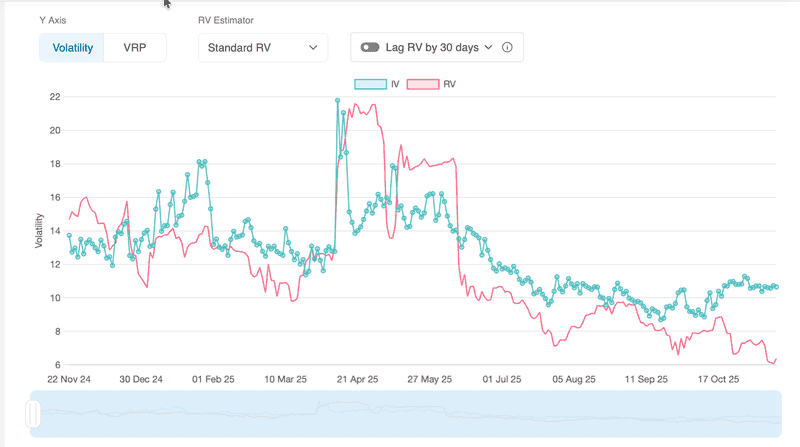Toggle the IV series via its legend label
Image resolution: width=800 pixels, height=447 pixels.
[395, 84]
